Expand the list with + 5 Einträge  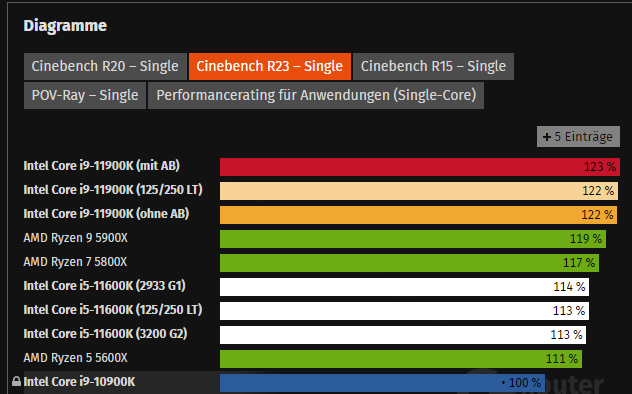tap(578, 137)
